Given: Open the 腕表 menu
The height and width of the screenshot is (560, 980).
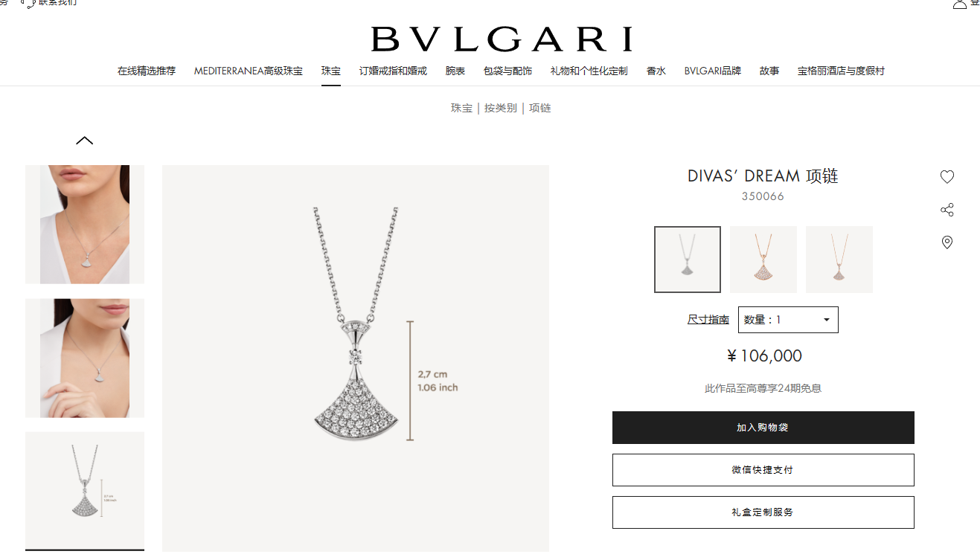Looking at the screenshot, I should 455,71.
